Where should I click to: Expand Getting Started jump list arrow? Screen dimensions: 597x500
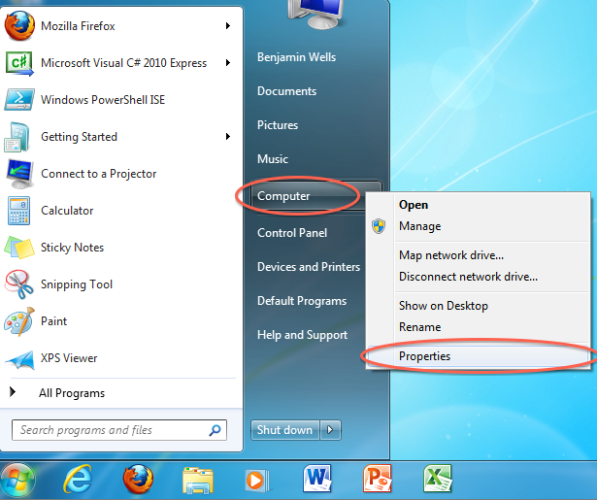point(228,137)
